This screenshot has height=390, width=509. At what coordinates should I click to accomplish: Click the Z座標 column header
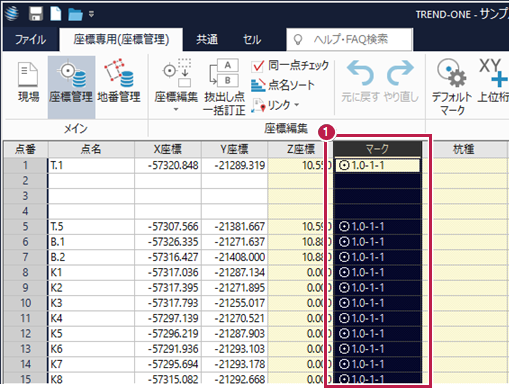(x=301, y=149)
